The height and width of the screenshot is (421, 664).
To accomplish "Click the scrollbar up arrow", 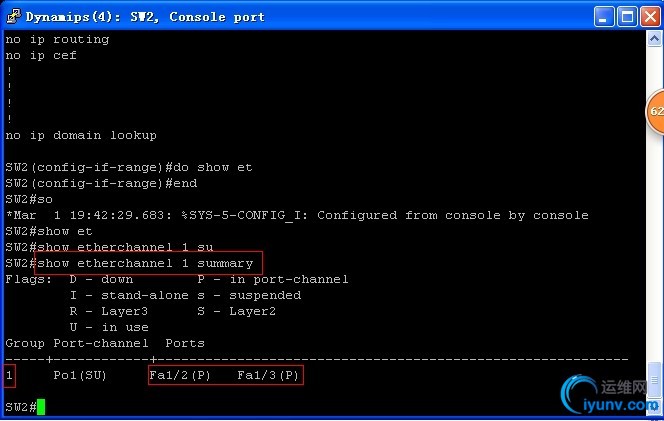I will (x=654, y=39).
